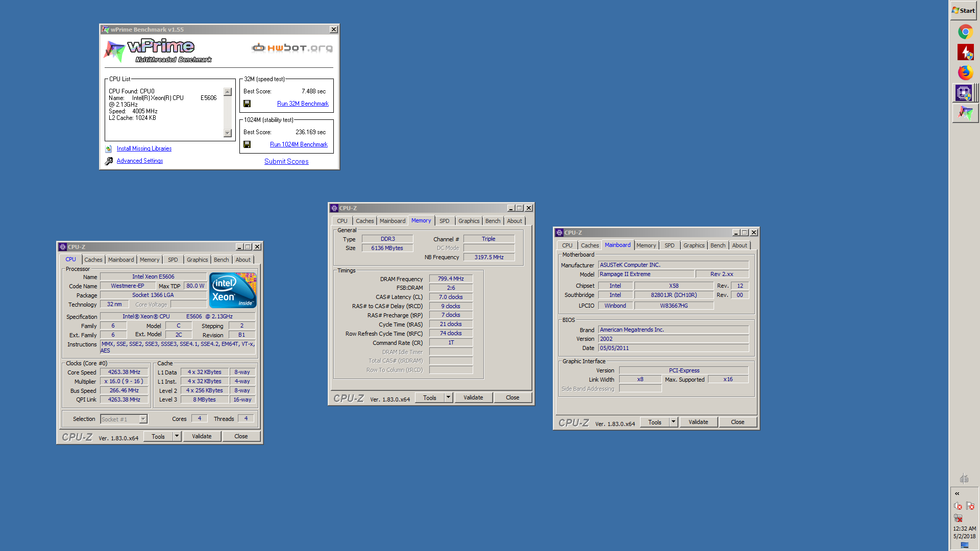980x551 pixels.
Task: Open Install Missing Libraries link
Action: pyautogui.click(x=144, y=148)
